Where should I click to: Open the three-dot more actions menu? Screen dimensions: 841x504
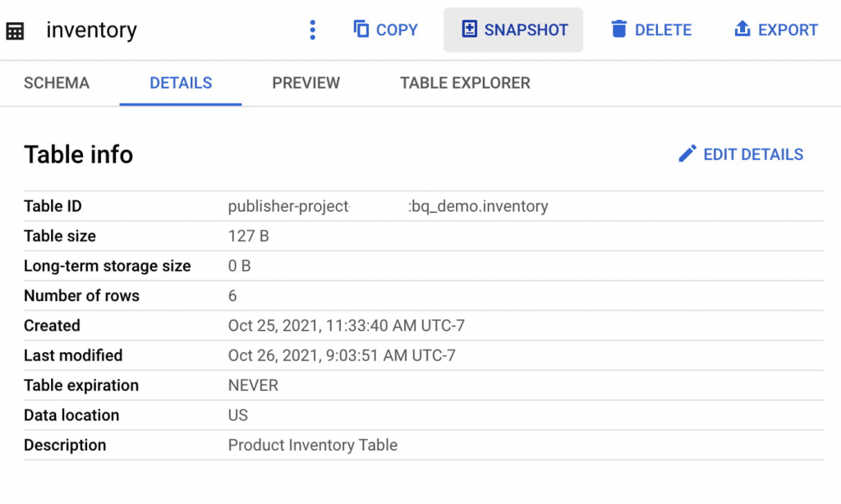click(x=313, y=30)
